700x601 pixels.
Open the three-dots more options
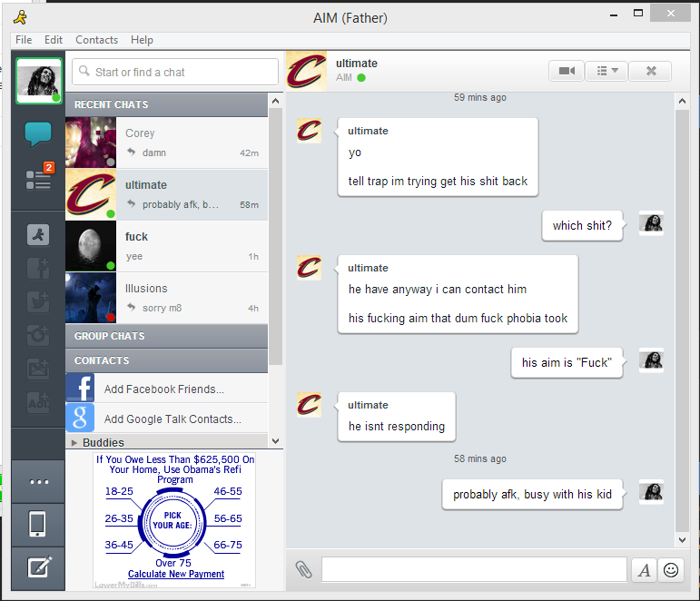(x=38, y=482)
